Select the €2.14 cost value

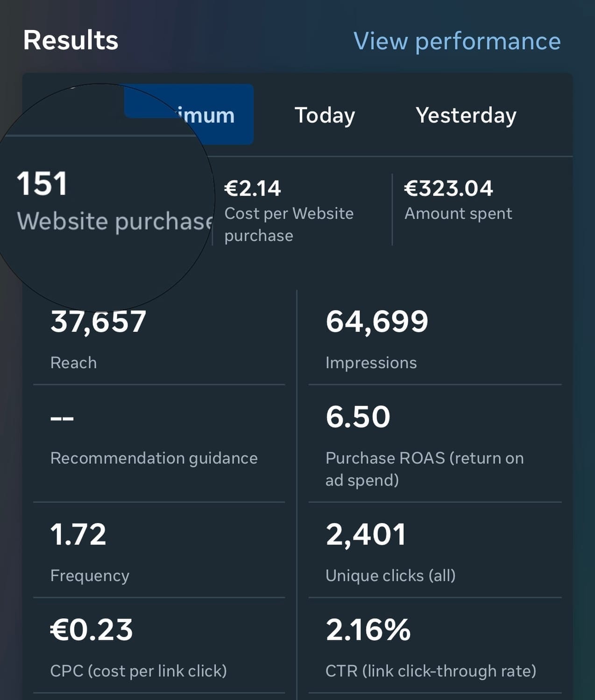[x=252, y=189]
